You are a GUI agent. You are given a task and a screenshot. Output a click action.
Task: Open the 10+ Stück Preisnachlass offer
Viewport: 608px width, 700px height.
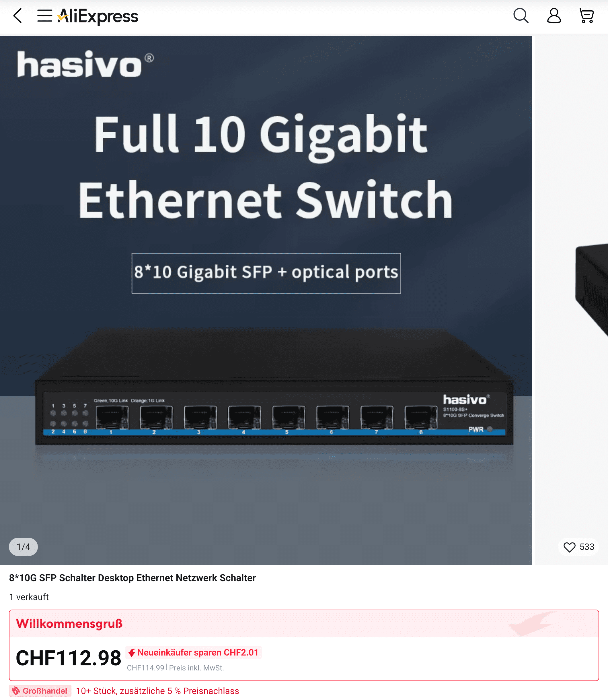point(157,691)
